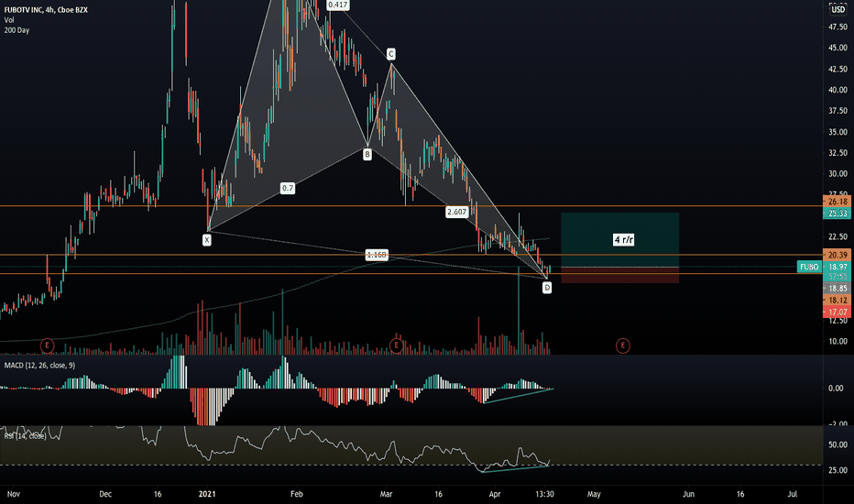Image resolution: width=854 pixels, height=504 pixels.
Task: Click the 17.07 red stop price label
Action: tap(838, 312)
